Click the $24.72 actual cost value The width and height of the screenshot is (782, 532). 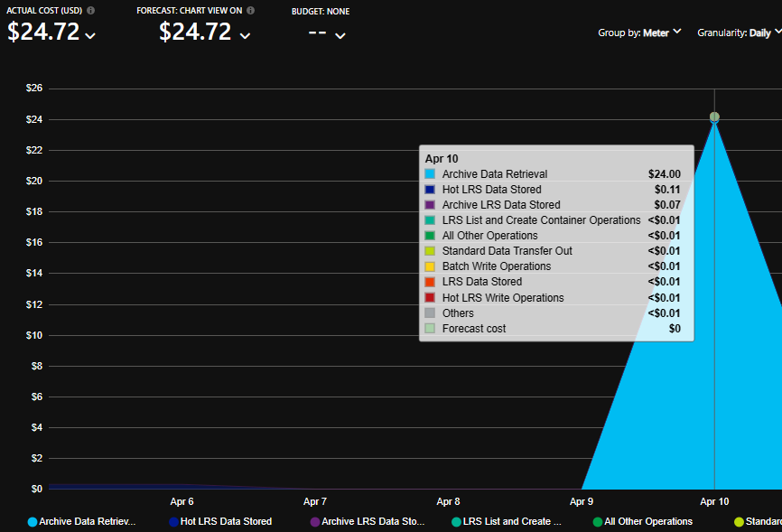42,33
